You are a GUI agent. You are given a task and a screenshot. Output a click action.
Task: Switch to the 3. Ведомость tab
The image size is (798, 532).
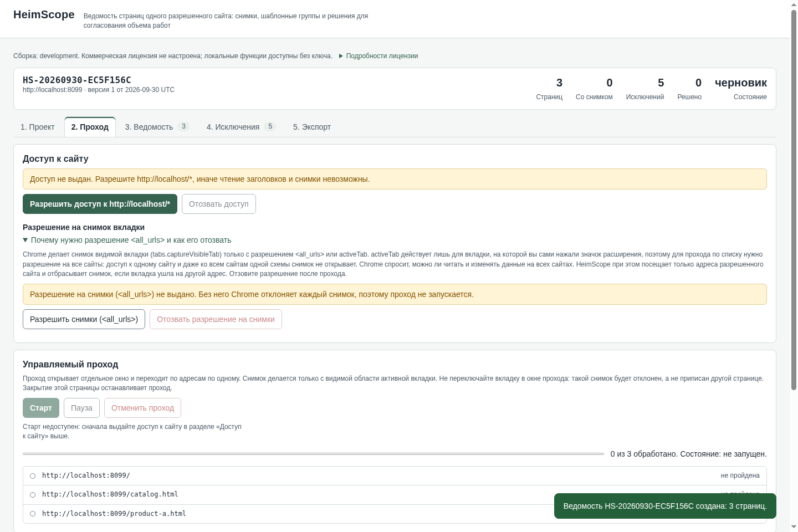157,127
